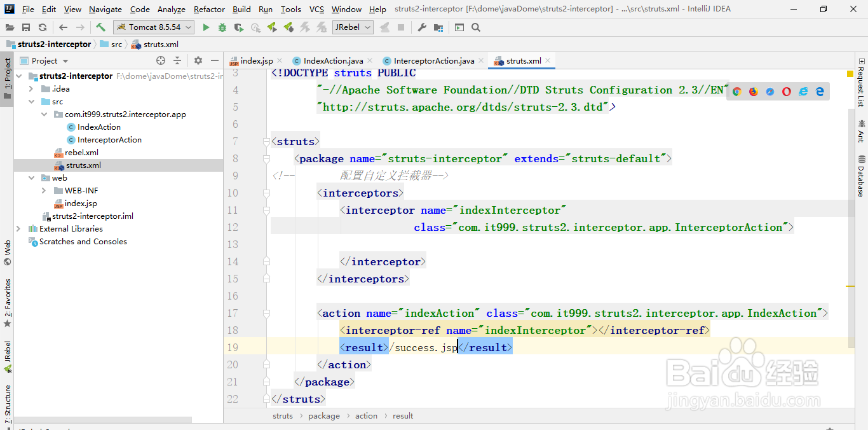Image resolution: width=868 pixels, height=430 pixels.
Task: Open in Firefox browser icon
Action: pos(754,92)
